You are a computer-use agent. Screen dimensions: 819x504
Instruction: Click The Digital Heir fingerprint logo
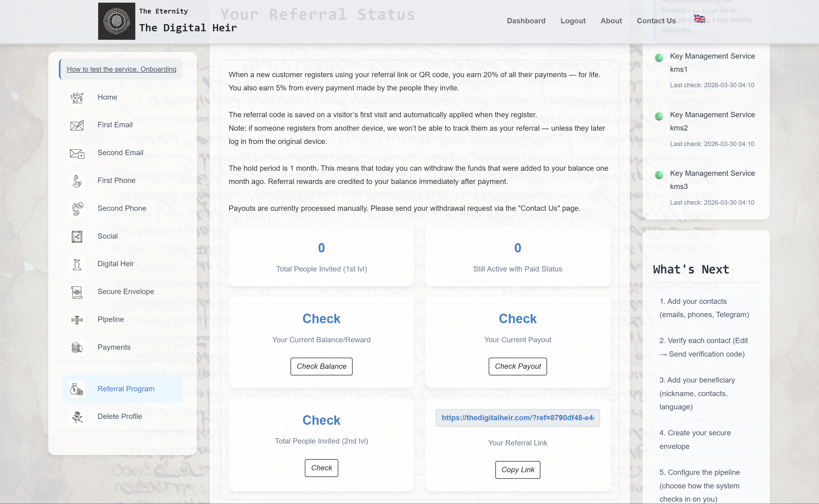pyautogui.click(x=116, y=21)
